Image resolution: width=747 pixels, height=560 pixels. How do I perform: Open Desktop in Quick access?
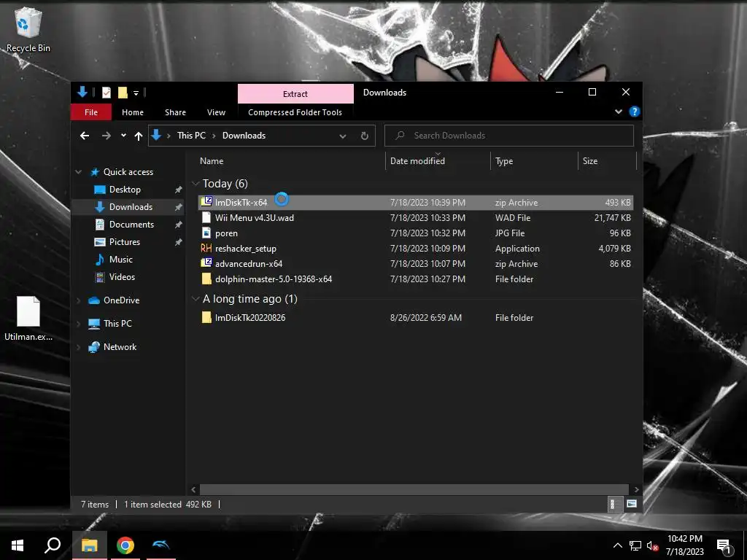tap(125, 190)
